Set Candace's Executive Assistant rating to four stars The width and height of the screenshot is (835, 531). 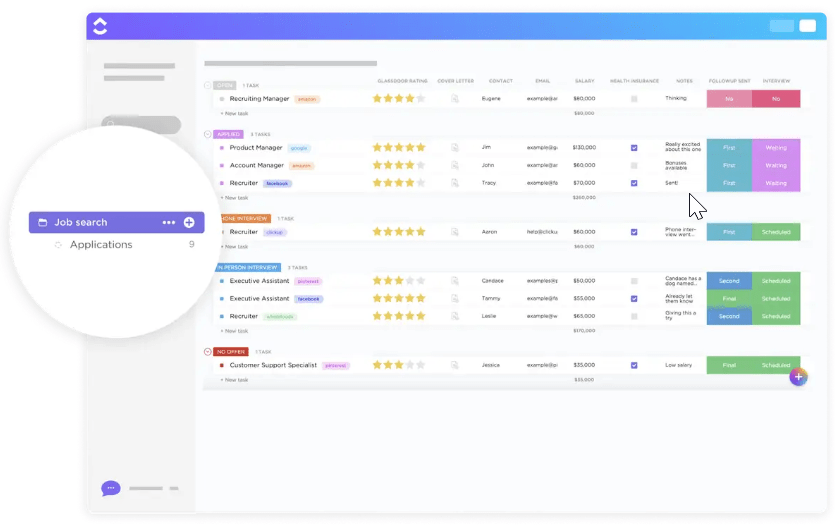point(410,281)
